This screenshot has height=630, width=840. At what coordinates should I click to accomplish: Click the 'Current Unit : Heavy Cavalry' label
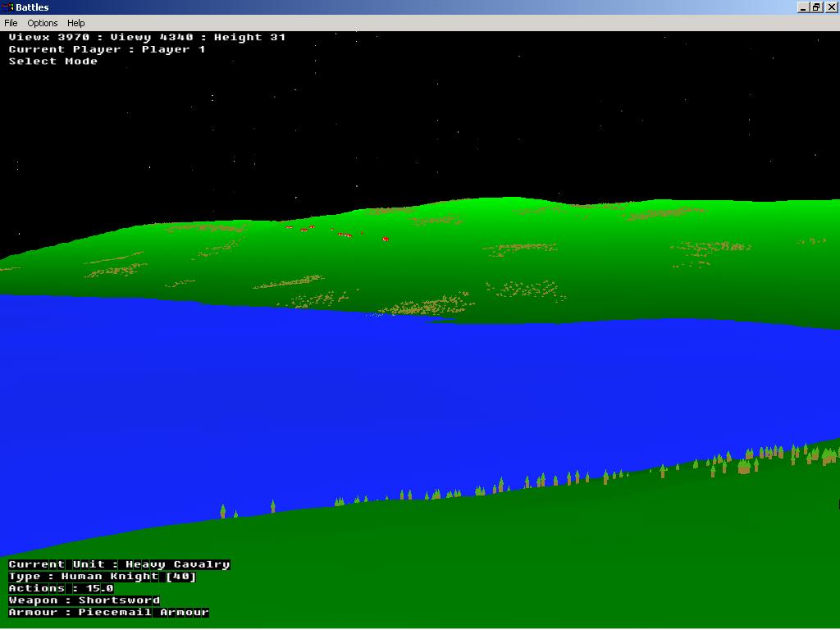click(x=119, y=564)
